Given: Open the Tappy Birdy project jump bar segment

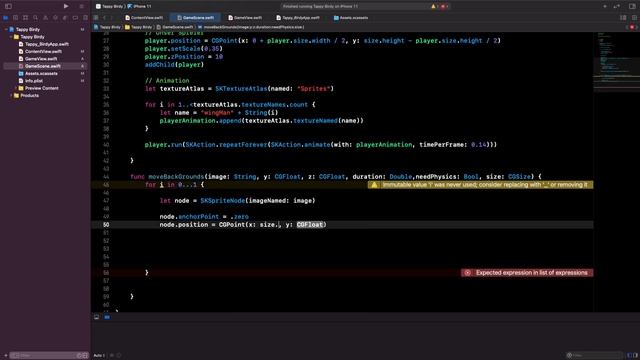Looking at the screenshot, I should 107,27.
